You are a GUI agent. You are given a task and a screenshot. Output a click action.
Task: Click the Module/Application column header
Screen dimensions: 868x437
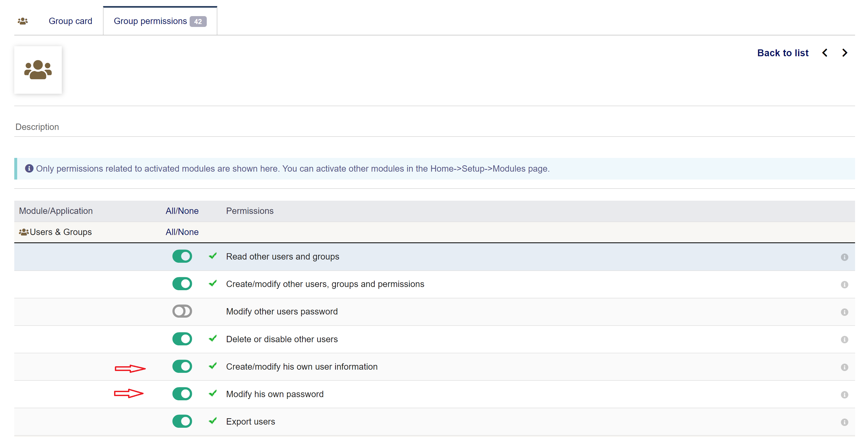56,211
